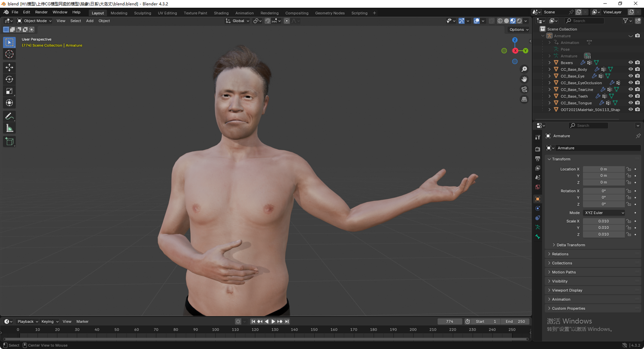Activate the Select Box tool
The height and width of the screenshot is (349, 644).
click(x=9, y=42)
